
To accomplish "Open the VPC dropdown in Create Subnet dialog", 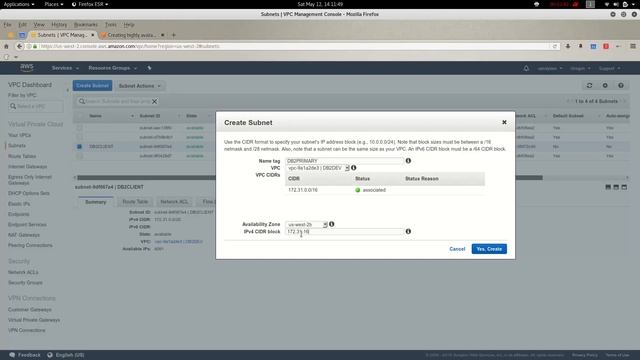I will click(318, 168).
